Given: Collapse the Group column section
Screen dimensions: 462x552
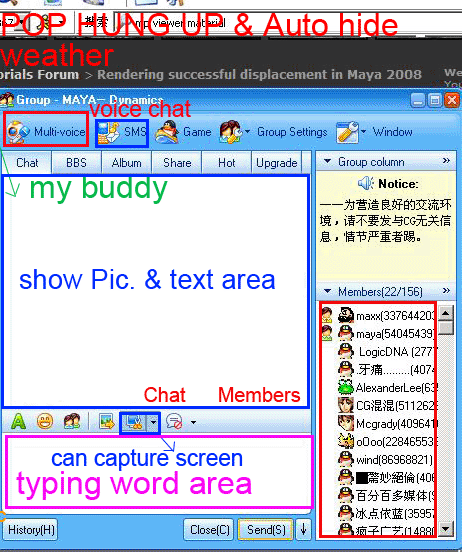Looking at the screenshot, I should [x=327, y=161].
